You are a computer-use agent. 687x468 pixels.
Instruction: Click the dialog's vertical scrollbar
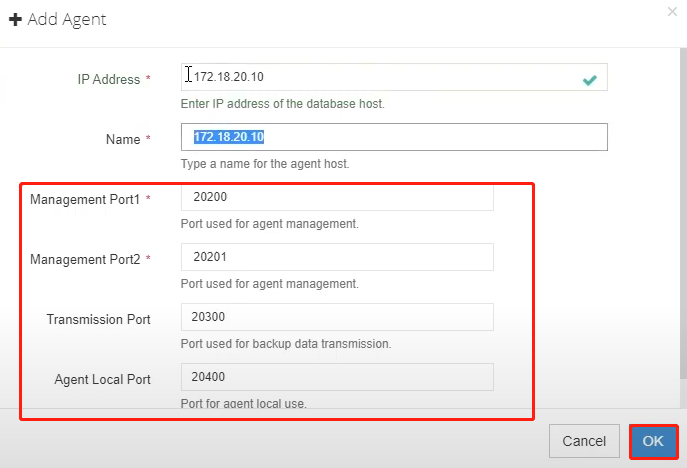pyautogui.click(x=683, y=213)
